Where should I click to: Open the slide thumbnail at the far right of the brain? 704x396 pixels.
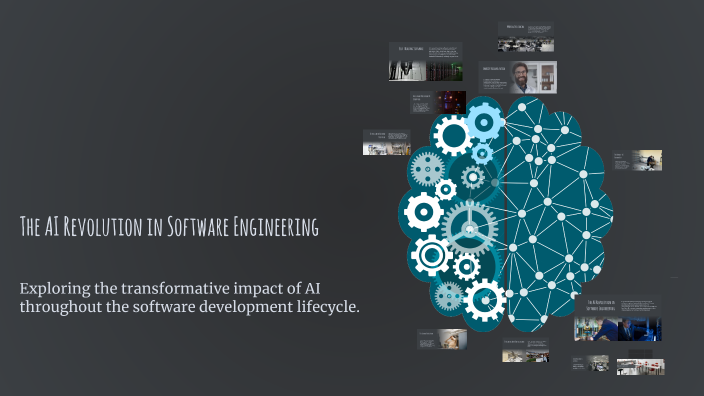(x=637, y=160)
